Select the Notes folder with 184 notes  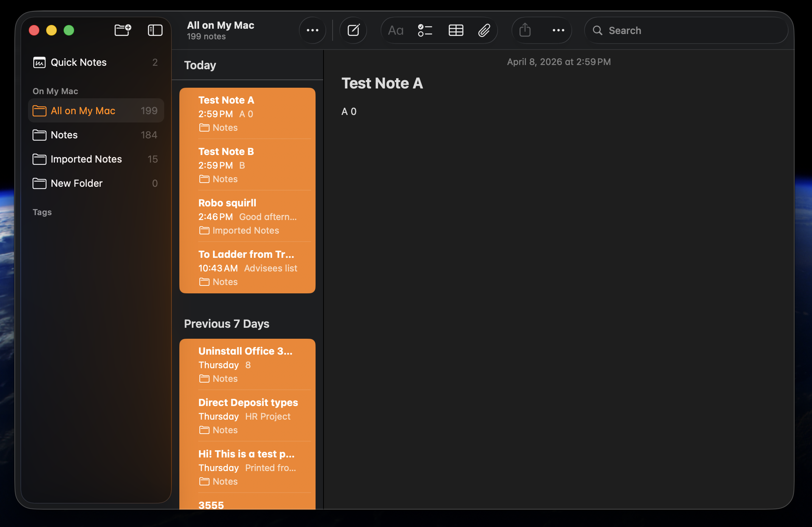(x=64, y=135)
